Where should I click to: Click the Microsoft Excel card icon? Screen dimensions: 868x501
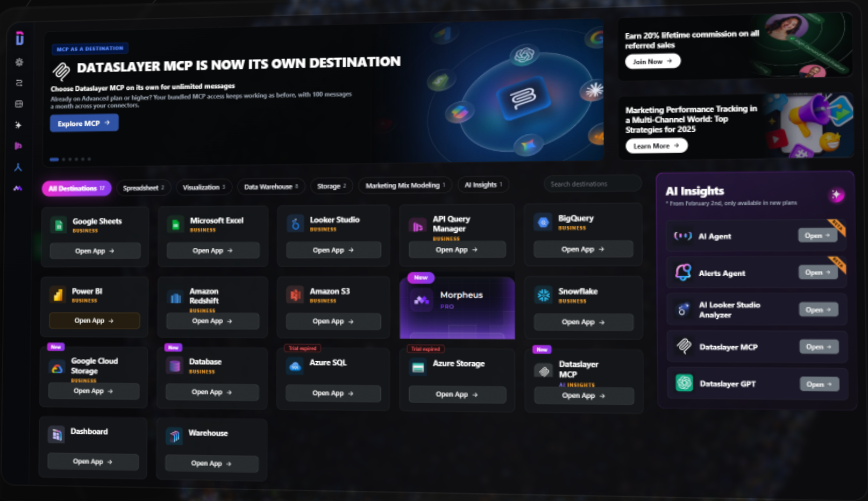tap(175, 224)
